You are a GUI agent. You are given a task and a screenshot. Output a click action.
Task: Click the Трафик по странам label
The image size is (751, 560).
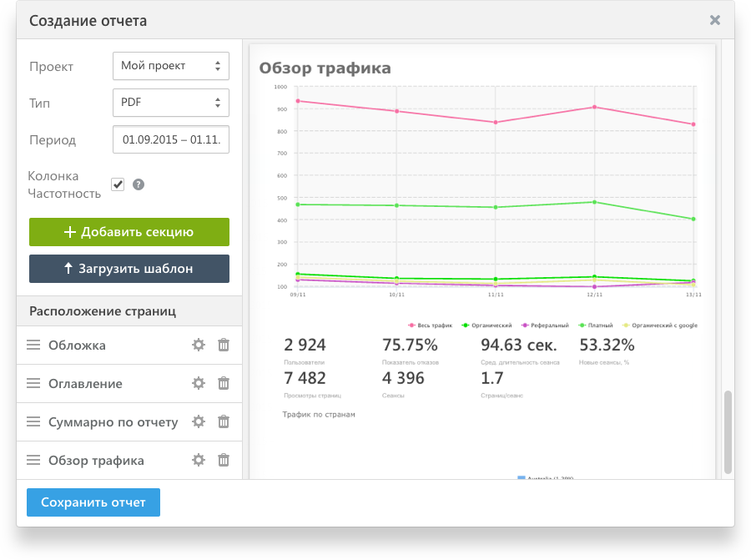coord(319,415)
